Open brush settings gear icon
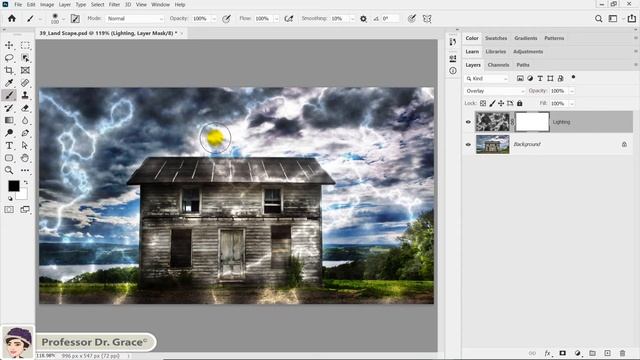This screenshot has height=360, width=640. tap(363, 19)
